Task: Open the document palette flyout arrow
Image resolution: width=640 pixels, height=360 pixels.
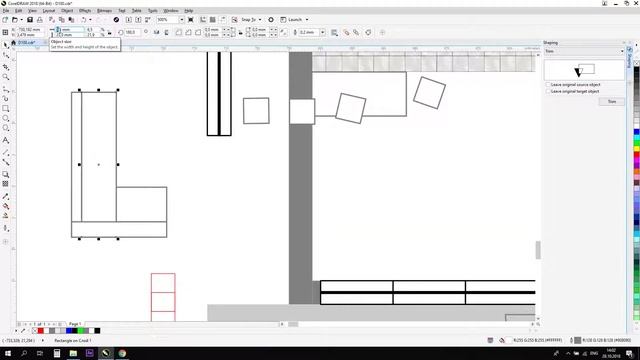Action: (16, 331)
